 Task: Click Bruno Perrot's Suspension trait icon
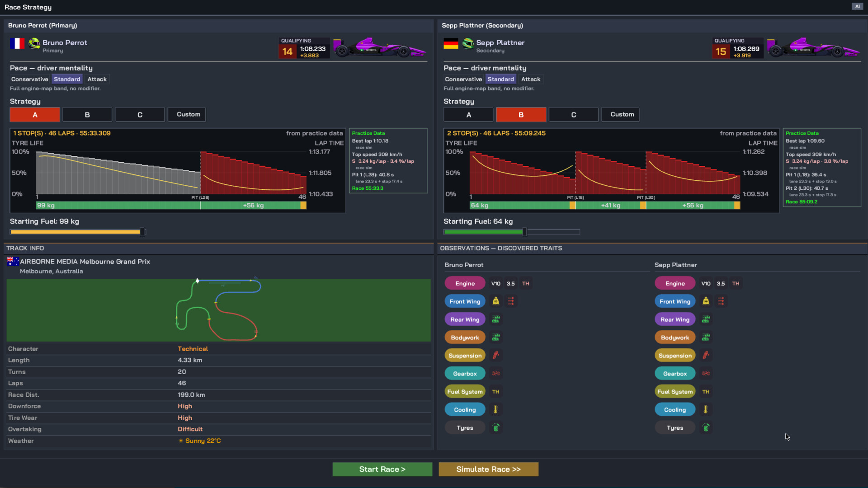495,355
